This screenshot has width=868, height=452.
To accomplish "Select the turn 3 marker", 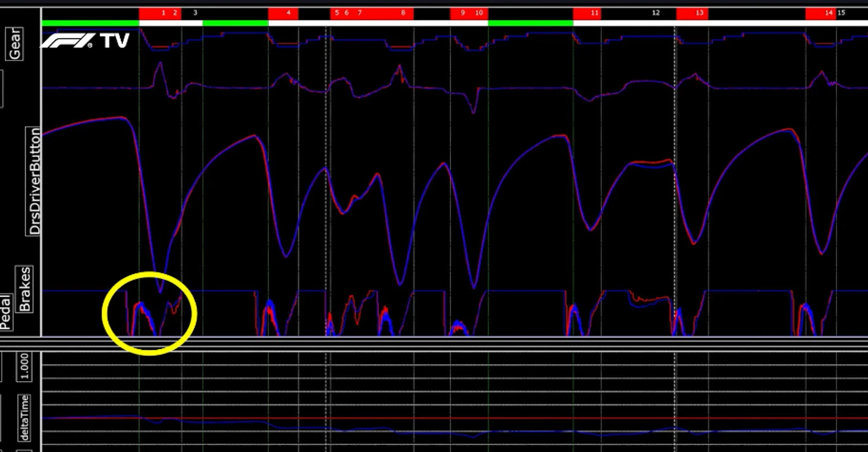I will [x=195, y=12].
